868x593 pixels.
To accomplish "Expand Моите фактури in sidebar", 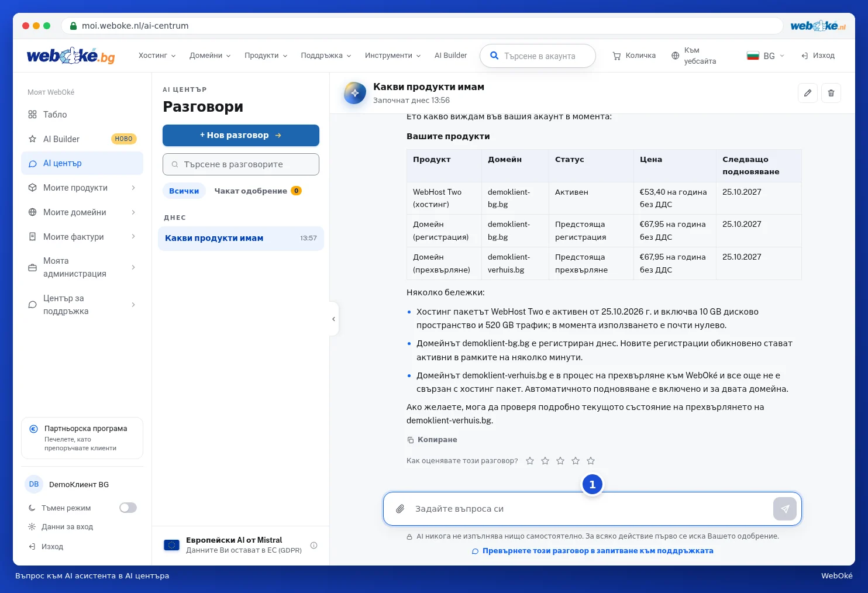I will [x=82, y=237].
